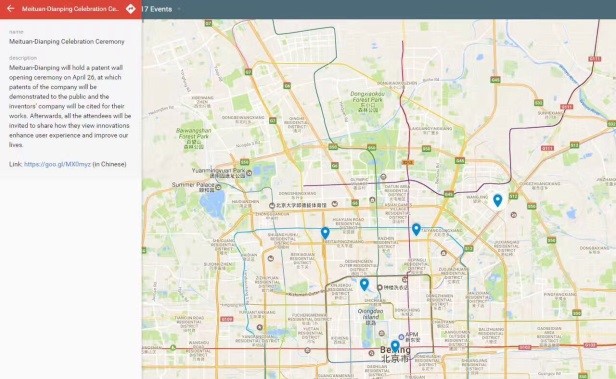
Task: Select the blue pin near Beitaipingzhuang
Action: point(325,233)
